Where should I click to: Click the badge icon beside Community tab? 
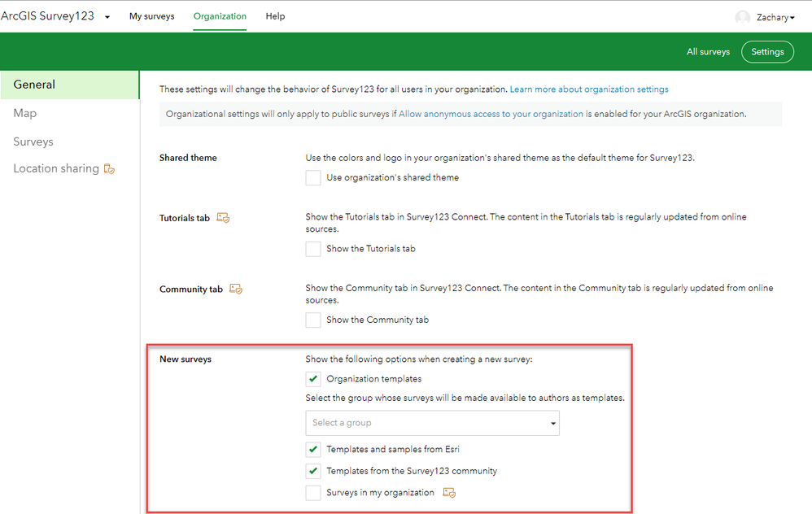pos(236,289)
